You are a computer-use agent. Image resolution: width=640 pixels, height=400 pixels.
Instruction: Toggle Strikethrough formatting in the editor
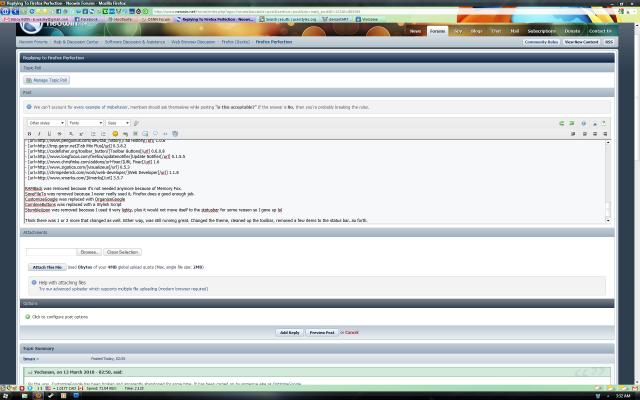[x=60, y=134]
